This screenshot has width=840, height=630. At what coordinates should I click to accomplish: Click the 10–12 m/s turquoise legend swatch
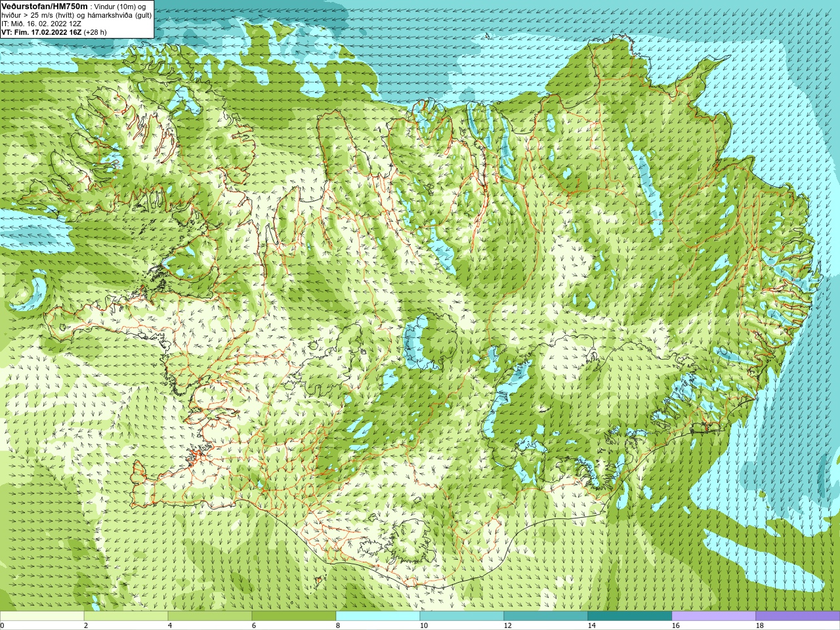pos(462,616)
